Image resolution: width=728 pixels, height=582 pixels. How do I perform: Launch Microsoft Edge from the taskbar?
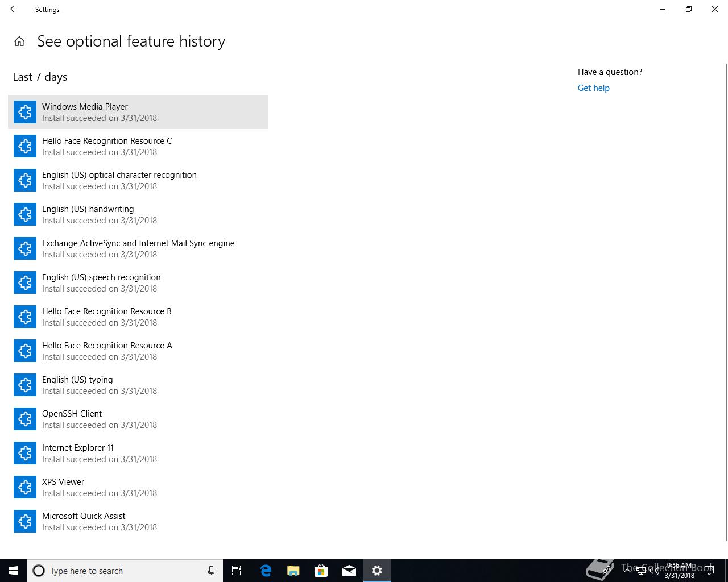(x=265, y=571)
